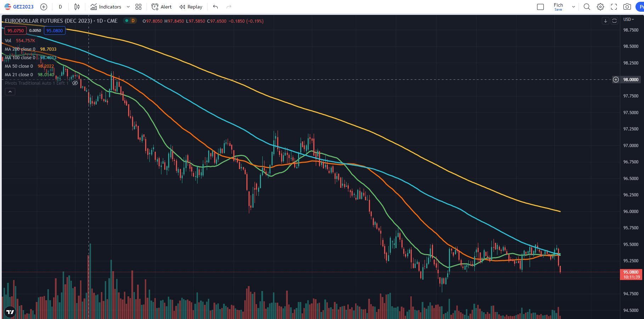Screen dimensions: 644x319
Task: Click the 97.0000 price axis label
Action: pyautogui.click(x=631, y=146)
